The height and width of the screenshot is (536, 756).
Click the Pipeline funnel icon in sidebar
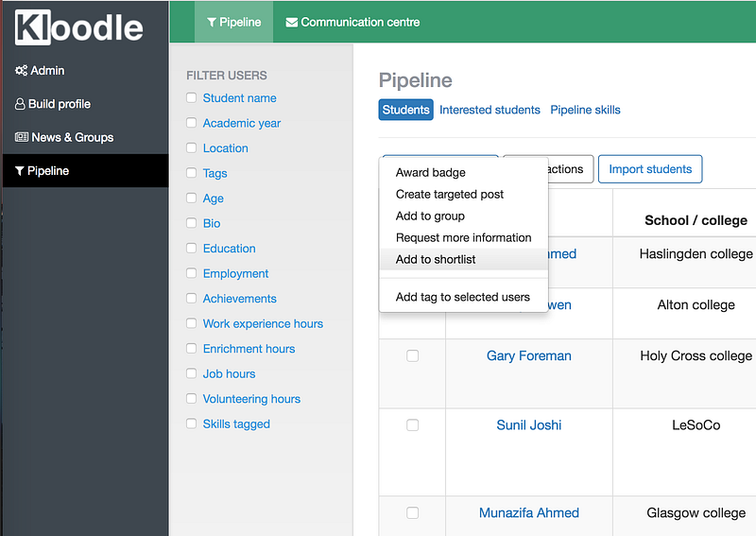[x=20, y=171]
